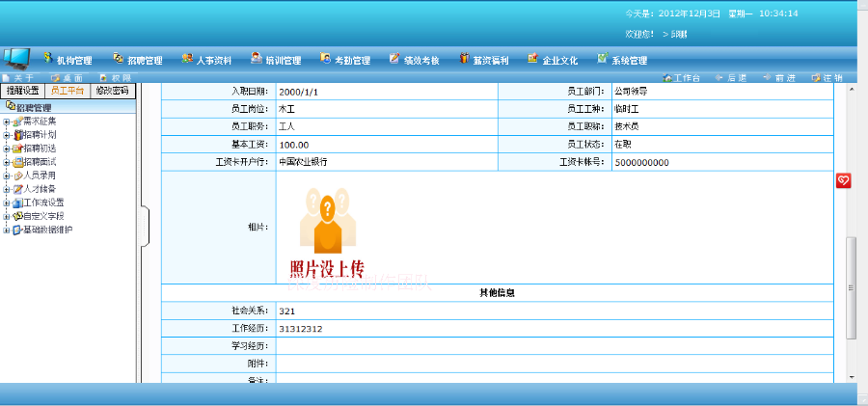Click the 人事资料 people icon
This screenshot has width=868, height=406.
point(187,58)
